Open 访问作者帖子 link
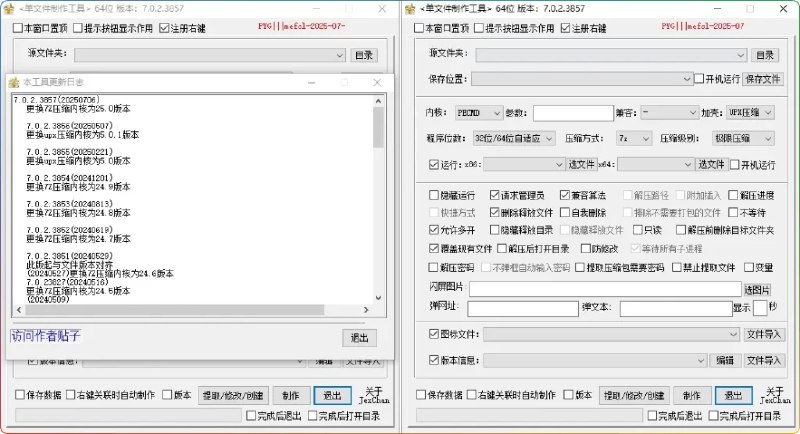The width and height of the screenshot is (800, 434). pos(45,335)
